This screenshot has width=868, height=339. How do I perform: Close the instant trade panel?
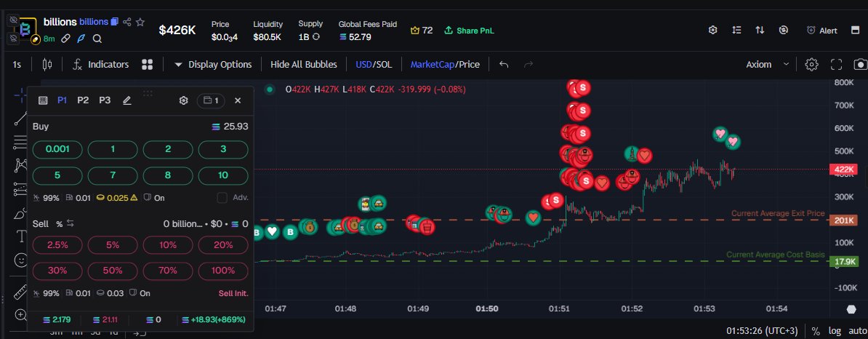coord(238,100)
